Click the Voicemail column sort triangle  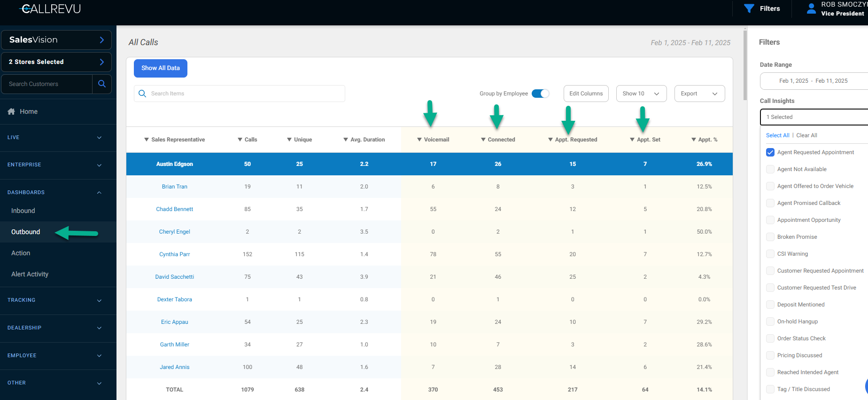point(419,140)
